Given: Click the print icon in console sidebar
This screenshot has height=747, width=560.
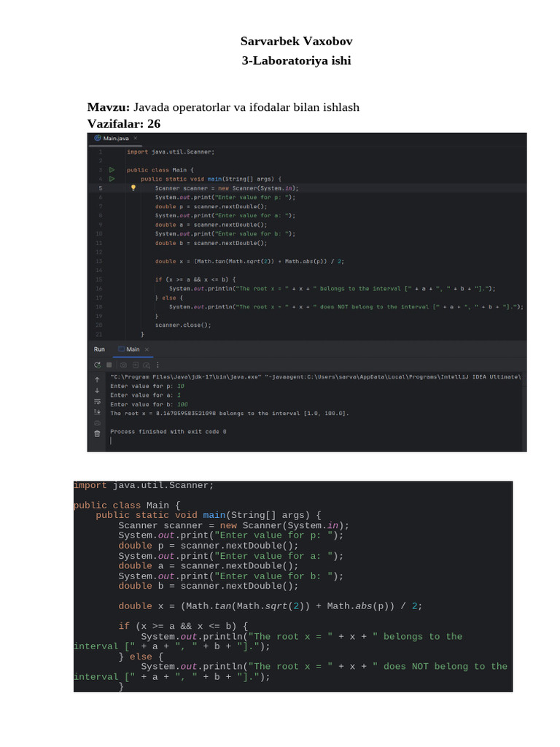Looking at the screenshot, I should point(97,423).
